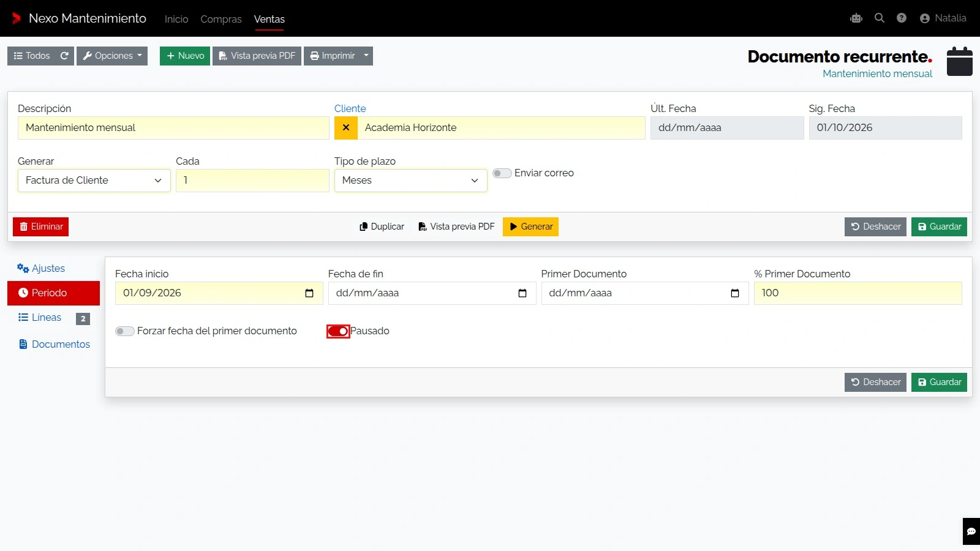Clear the Academia Horizonte client with X
The height and width of the screenshot is (551, 980).
pos(346,128)
